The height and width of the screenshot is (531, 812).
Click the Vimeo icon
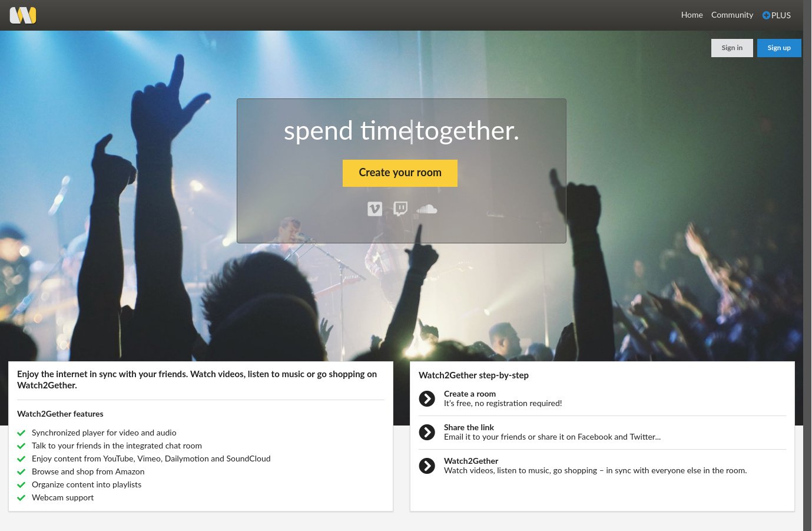coord(375,209)
